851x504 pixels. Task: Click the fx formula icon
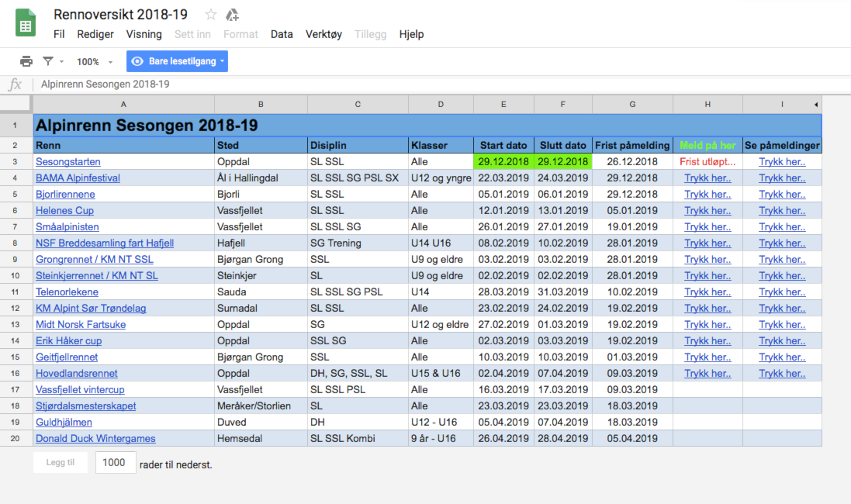click(x=15, y=85)
